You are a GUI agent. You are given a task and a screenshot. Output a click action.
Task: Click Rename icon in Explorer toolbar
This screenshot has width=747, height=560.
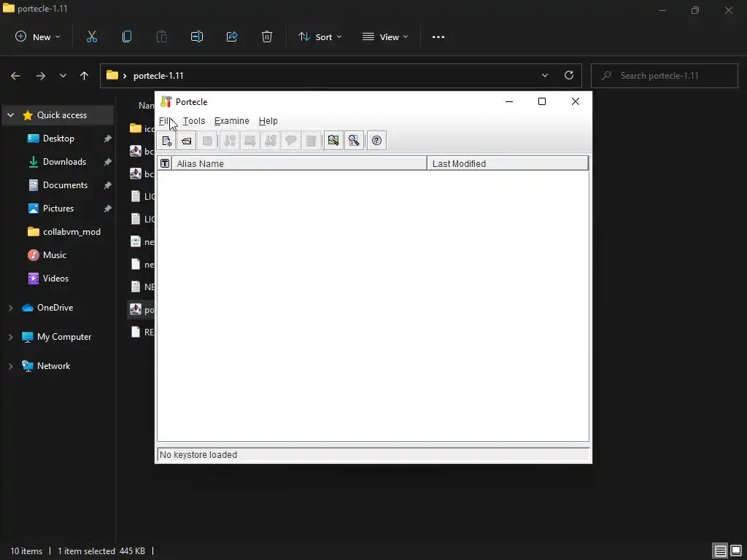click(197, 36)
